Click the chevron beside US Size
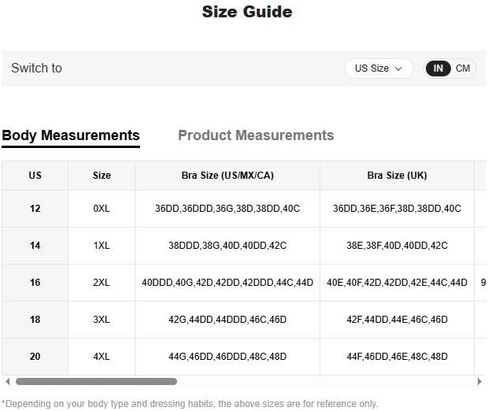The image size is (488, 411). pyautogui.click(x=398, y=69)
